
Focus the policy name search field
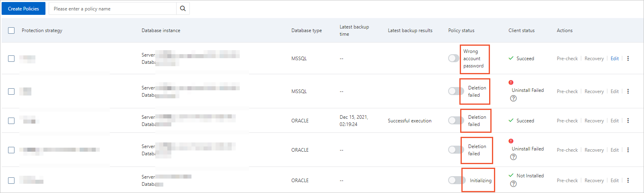pos(113,8)
